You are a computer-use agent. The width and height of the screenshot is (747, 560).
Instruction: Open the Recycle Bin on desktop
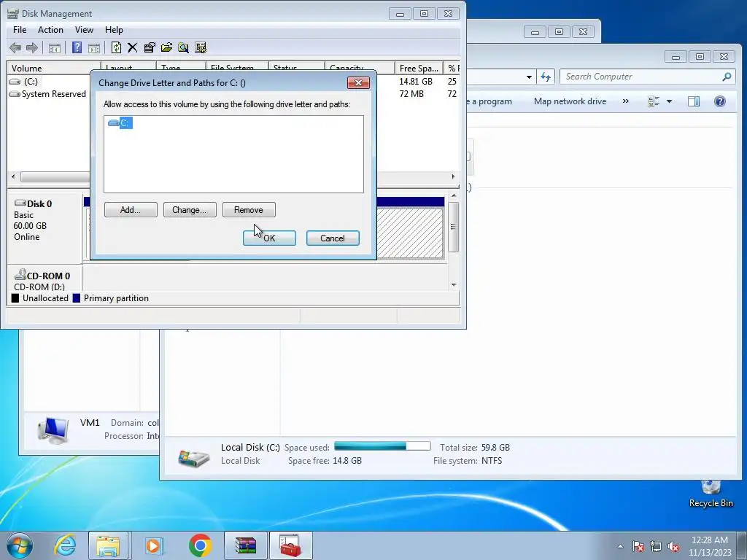(711, 494)
